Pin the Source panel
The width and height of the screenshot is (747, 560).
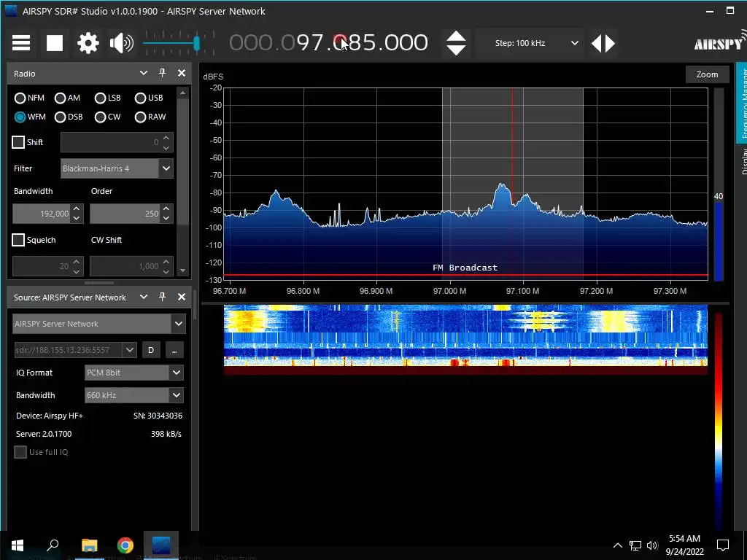(162, 297)
